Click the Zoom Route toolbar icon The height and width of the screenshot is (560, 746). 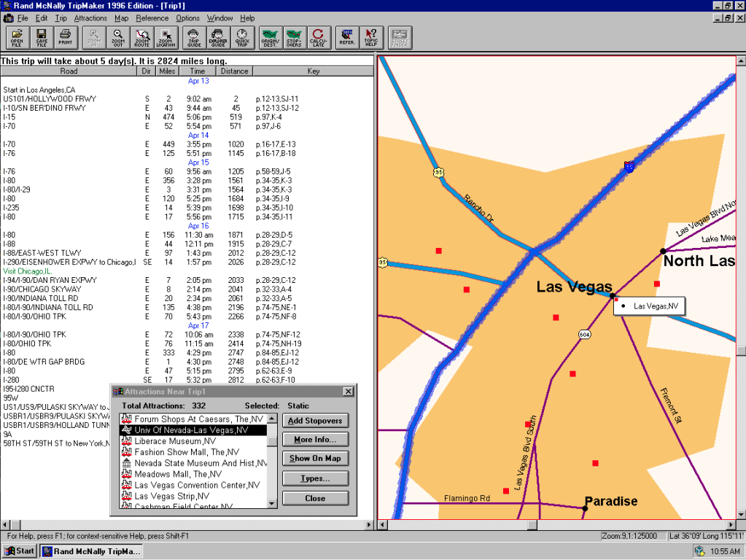[x=143, y=36]
